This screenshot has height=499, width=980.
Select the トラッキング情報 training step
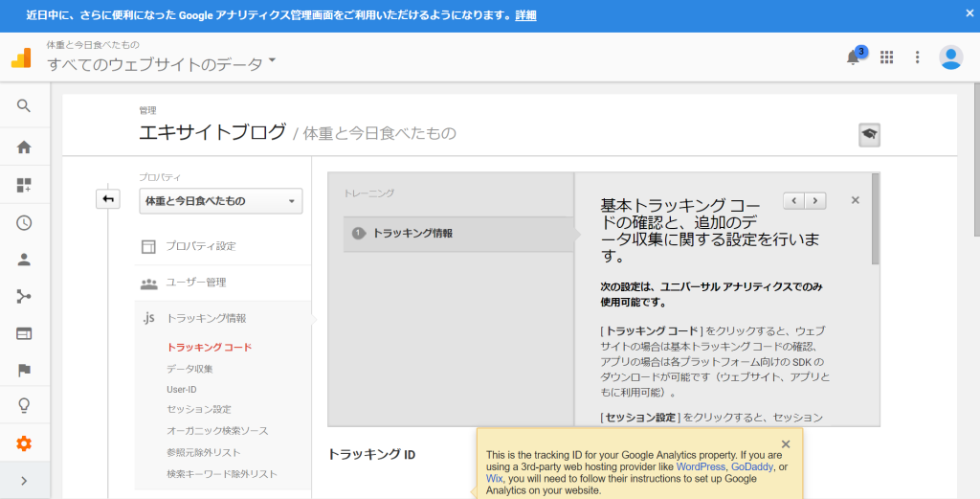click(x=458, y=234)
